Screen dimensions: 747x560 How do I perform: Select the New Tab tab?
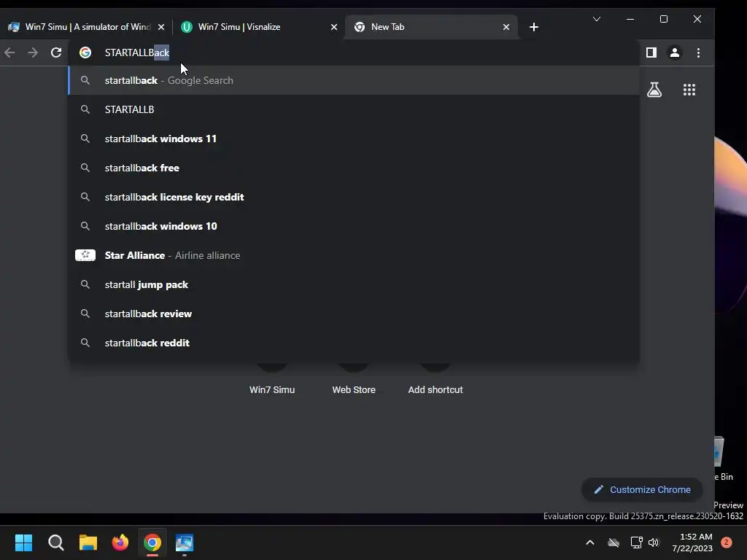(431, 27)
